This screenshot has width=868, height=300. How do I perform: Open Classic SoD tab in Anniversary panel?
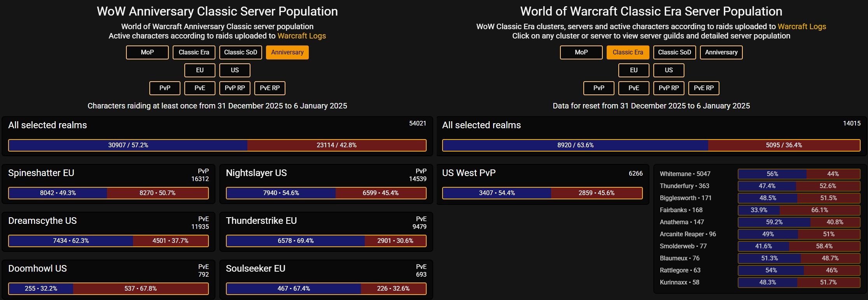[x=241, y=52]
